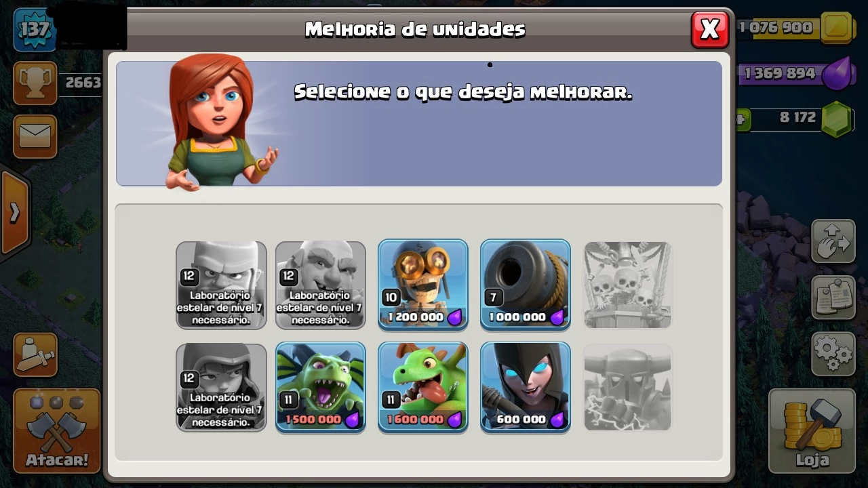The height and width of the screenshot is (488, 868).
Task: Open the Loja shop button
Action: pyautogui.click(x=812, y=431)
